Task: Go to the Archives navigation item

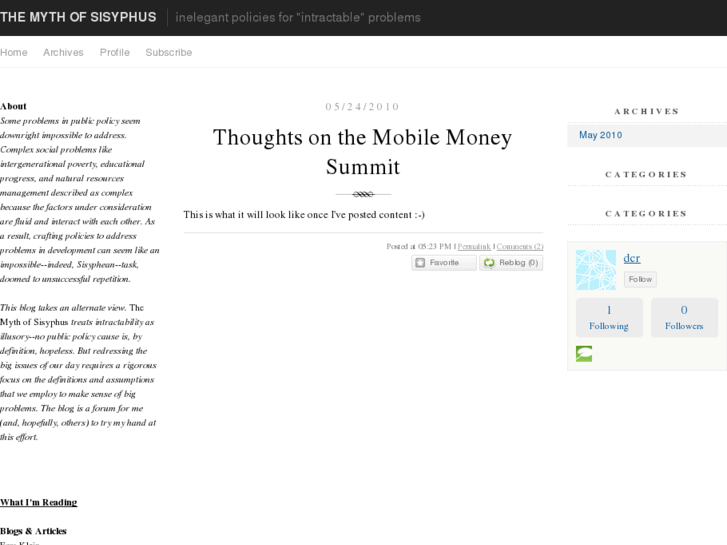Action: click(63, 52)
